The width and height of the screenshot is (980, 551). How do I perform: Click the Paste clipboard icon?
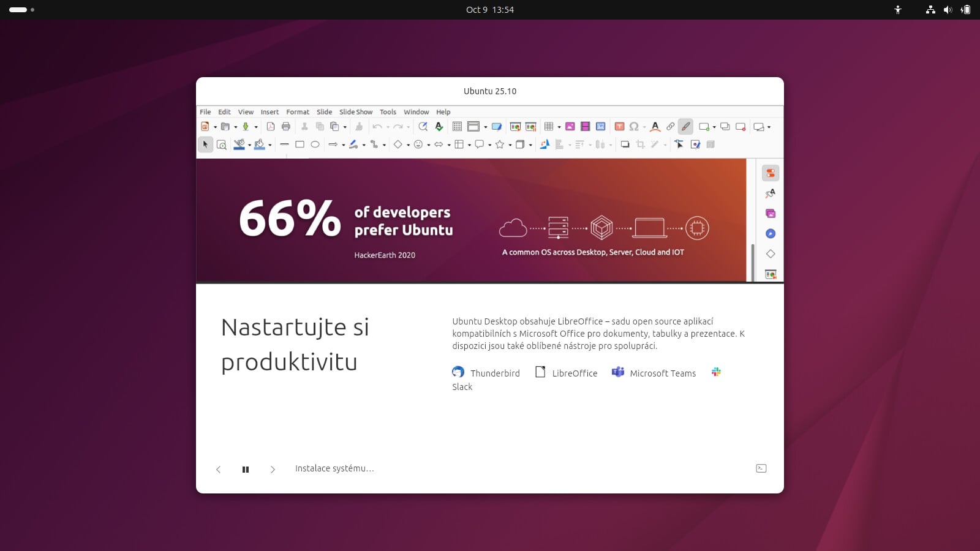point(334,127)
